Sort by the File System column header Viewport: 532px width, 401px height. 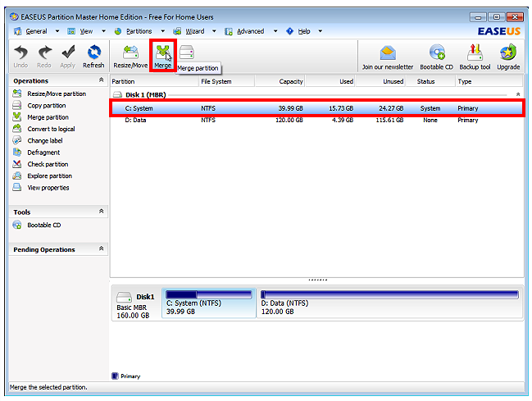[226, 81]
